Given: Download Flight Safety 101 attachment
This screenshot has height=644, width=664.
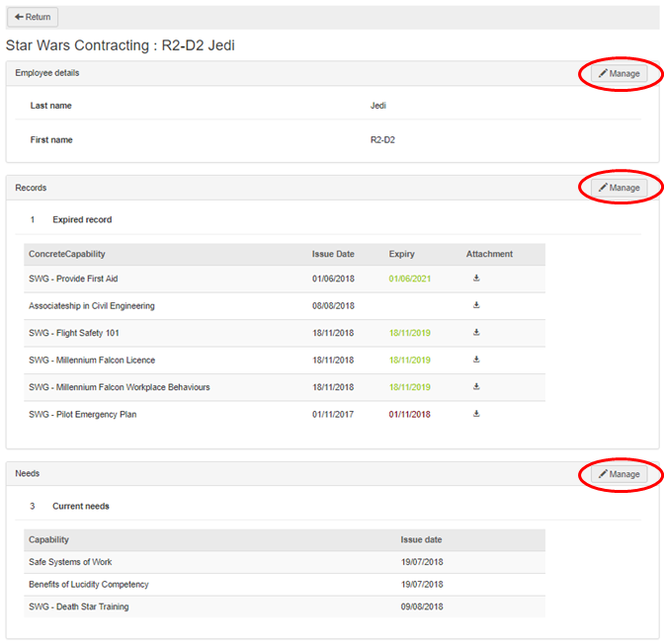Looking at the screenshot, I should [476, 333].
